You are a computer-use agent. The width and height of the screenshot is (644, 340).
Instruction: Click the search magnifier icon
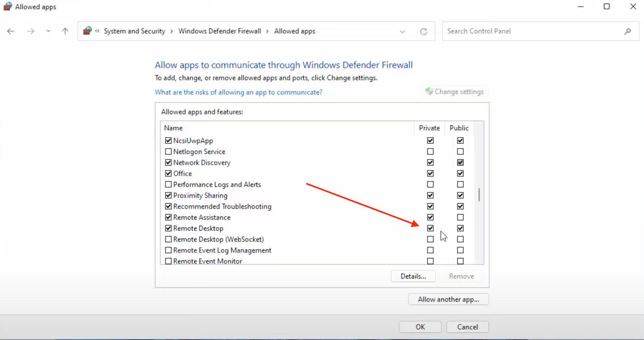(x=627, y=31)
